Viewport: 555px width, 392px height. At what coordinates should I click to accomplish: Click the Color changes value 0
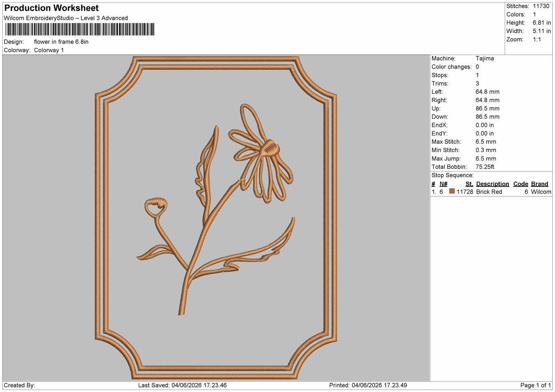477,67
